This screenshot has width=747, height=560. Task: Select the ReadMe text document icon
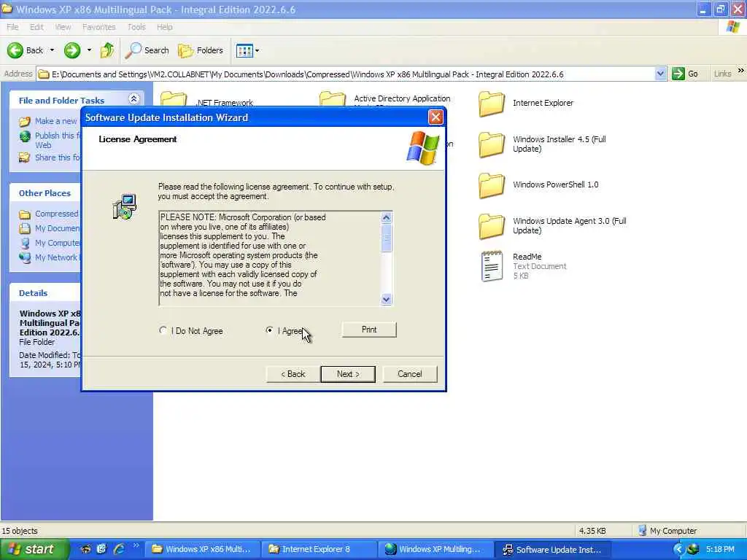(492, 267)
